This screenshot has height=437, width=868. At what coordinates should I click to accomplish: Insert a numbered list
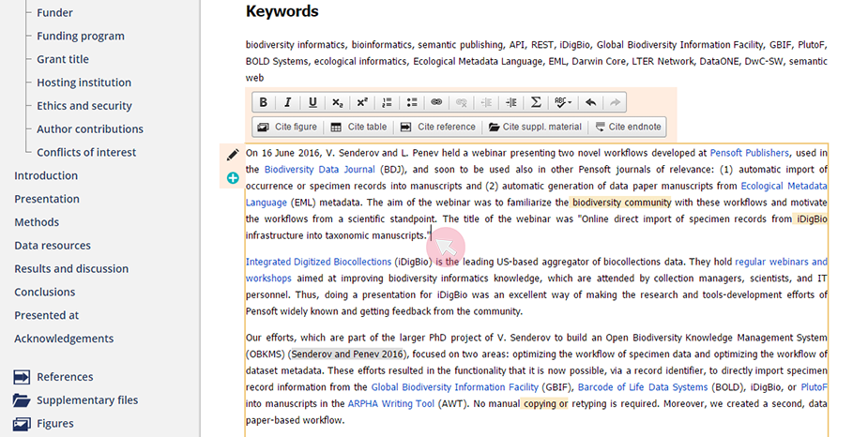coord(387,102)
